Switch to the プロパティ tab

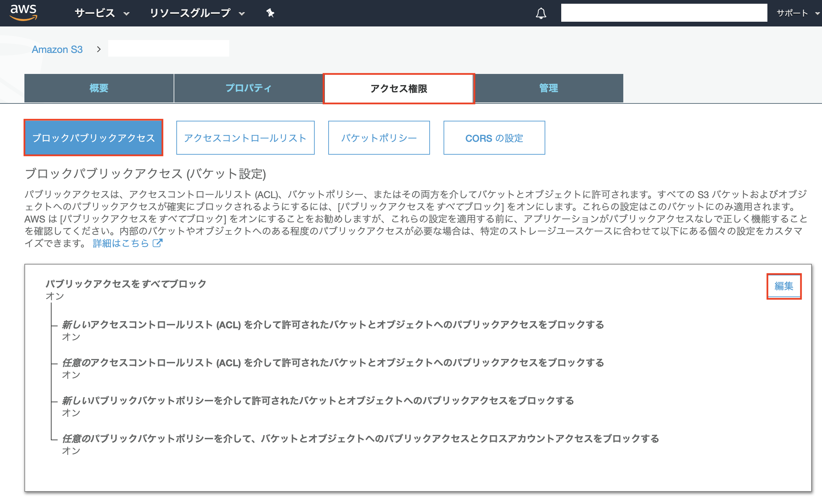pos(249,88)
